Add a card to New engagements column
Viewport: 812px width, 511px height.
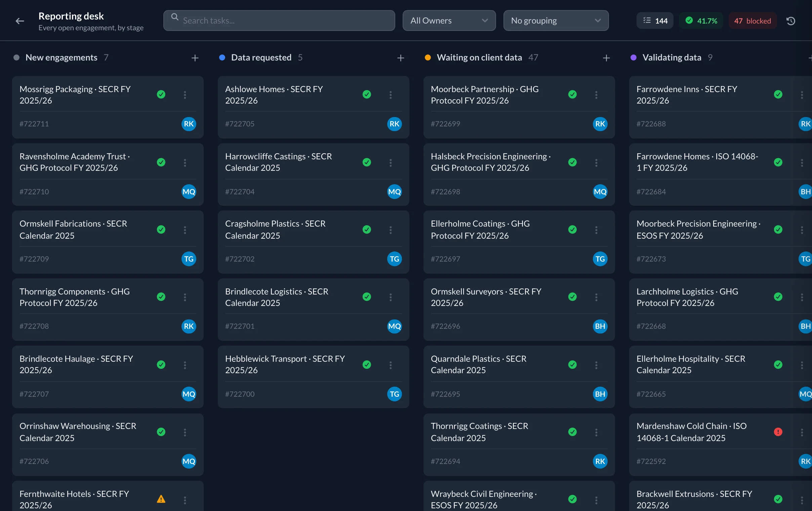click(195, 58)
